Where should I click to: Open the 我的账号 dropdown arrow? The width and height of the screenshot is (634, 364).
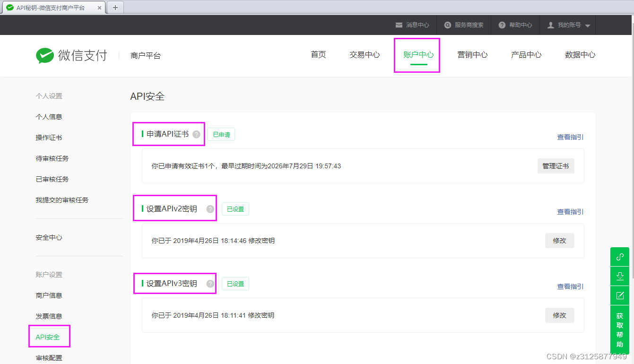pyautogui.click(x=588, y=26)
